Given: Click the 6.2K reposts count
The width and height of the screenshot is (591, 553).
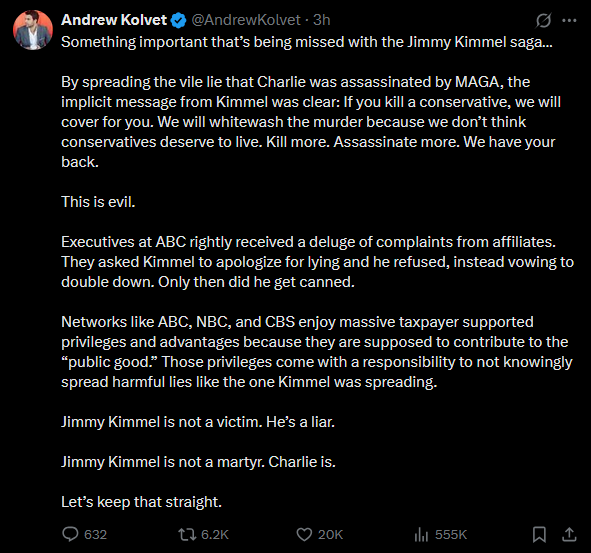Looking at the screenshot, I should (x=215, y=535).
